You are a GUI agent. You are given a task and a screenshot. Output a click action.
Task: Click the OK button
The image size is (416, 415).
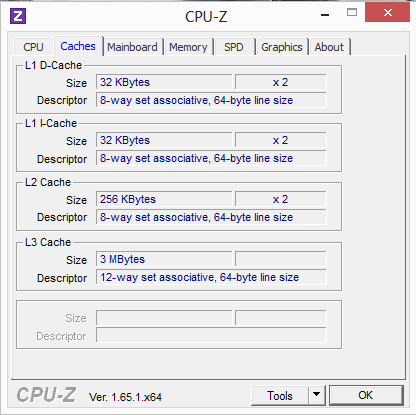[366, 395]
